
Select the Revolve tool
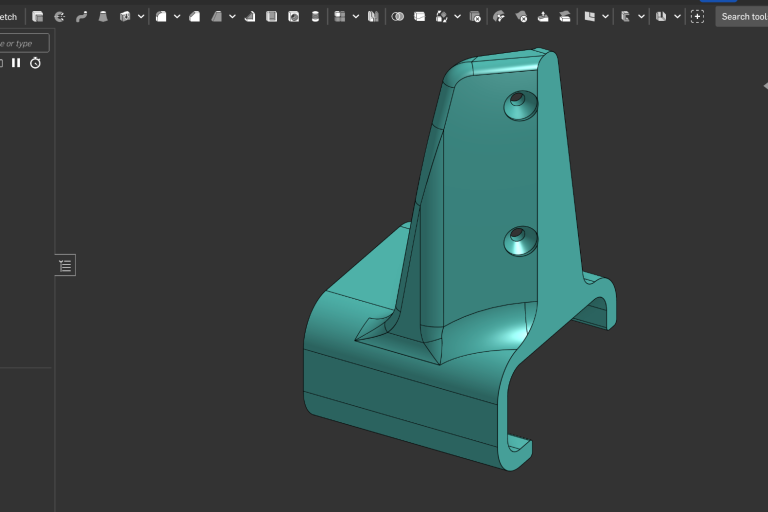pos(60,17)
